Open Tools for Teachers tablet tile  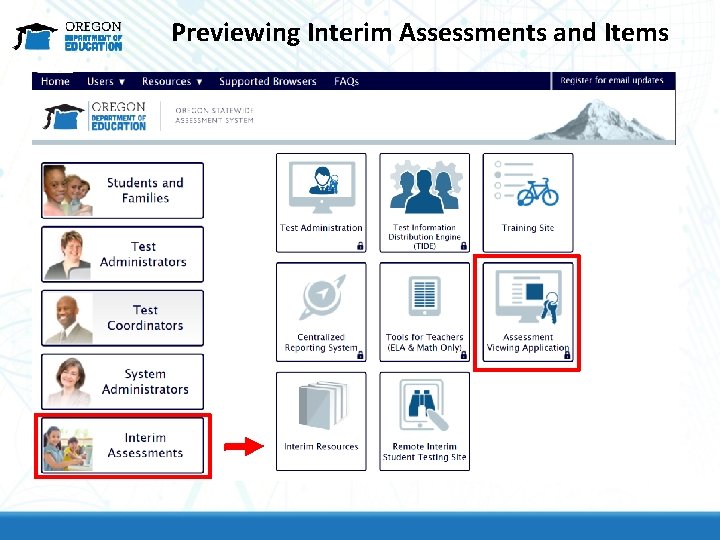point(425,312)
